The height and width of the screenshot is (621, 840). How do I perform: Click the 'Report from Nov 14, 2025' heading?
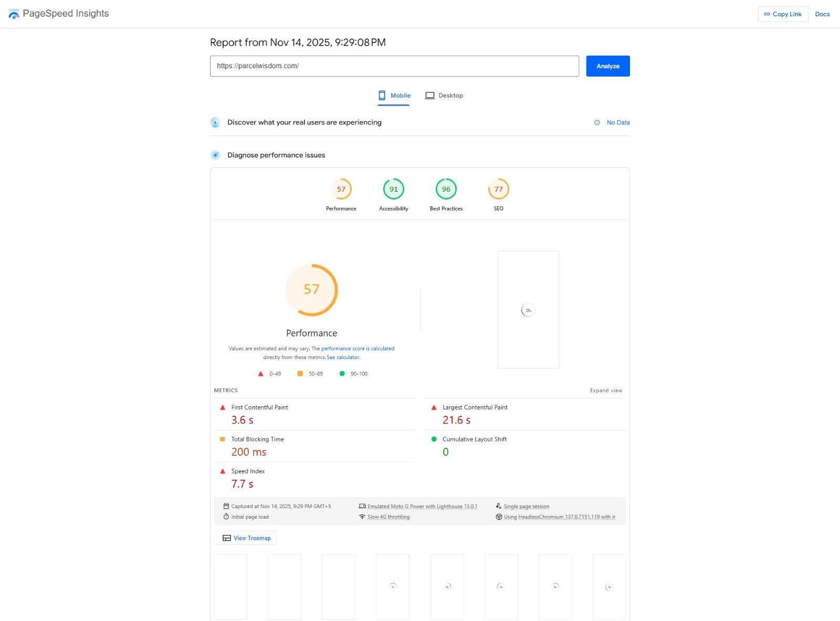[298, 43]
